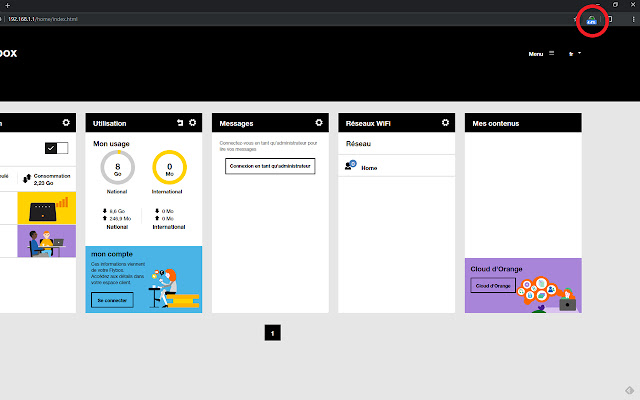Click the Se connecter button
640x400 pixels.
point(112,300)
